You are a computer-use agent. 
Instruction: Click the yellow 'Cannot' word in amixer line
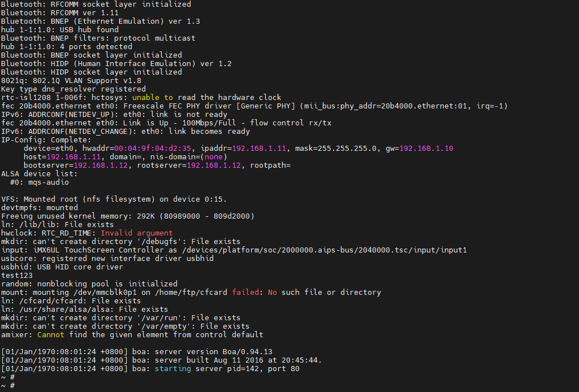(50, 335)
